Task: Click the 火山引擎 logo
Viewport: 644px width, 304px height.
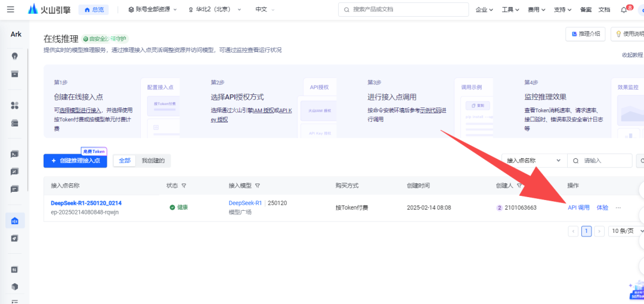Action: pyautogui.click(x=49, y=10)
